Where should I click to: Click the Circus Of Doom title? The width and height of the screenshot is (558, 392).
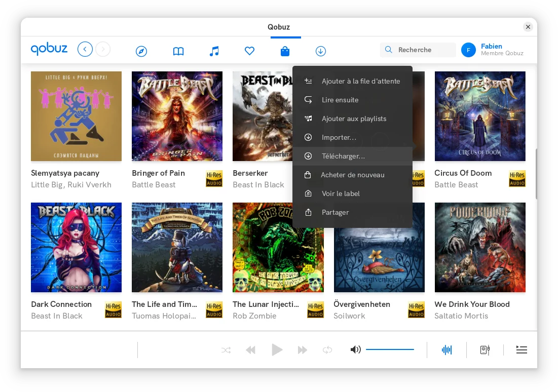(463, 173)
